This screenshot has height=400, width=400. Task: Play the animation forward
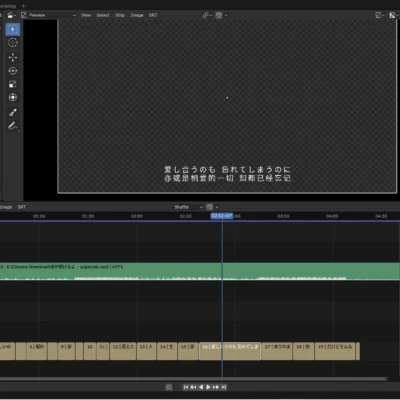coord(208,387)
